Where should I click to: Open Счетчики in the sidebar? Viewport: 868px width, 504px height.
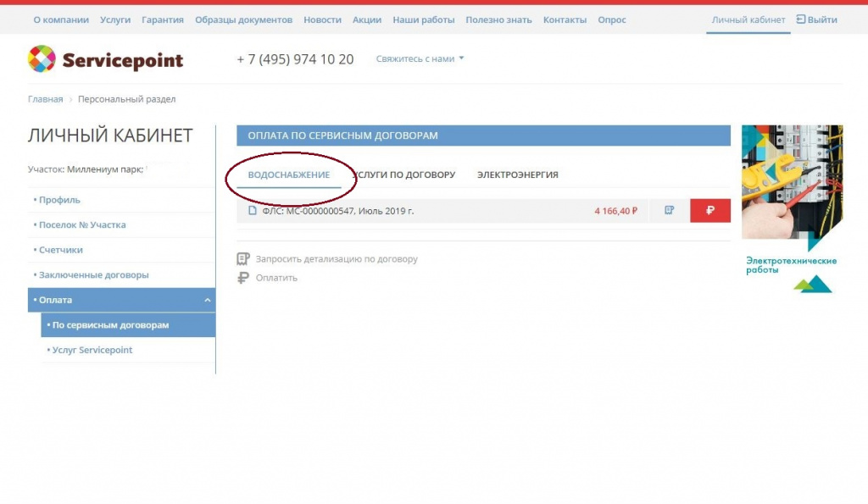(x=61, y=250)
